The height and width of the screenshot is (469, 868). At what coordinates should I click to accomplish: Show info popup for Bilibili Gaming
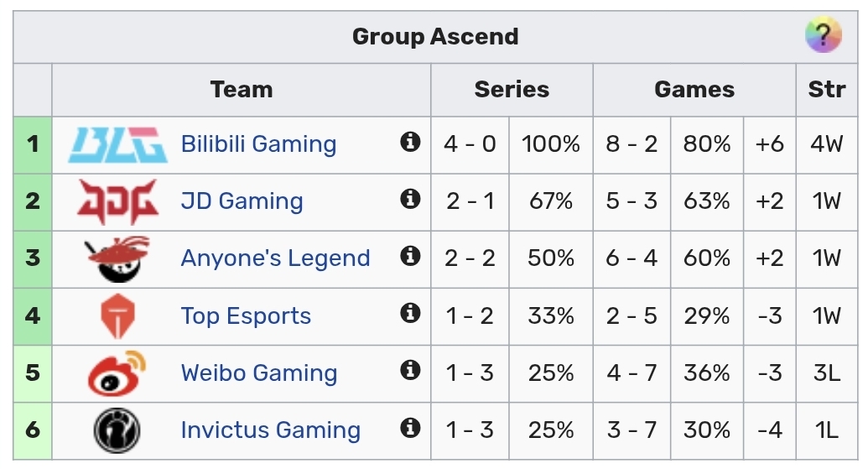410,142
